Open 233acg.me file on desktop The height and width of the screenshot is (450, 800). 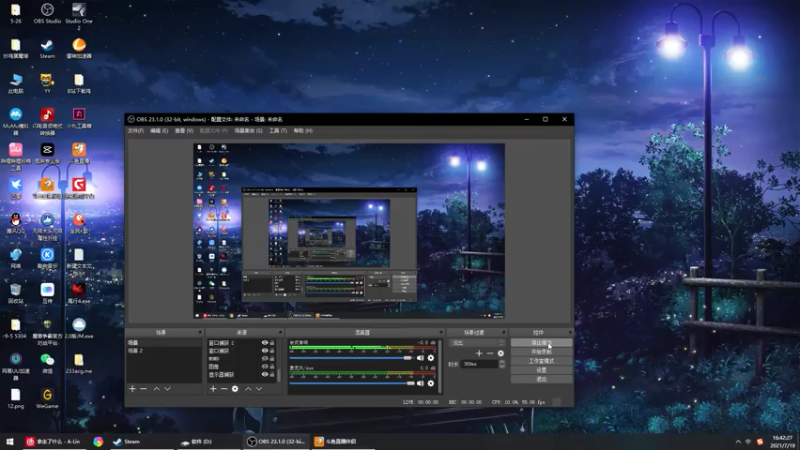point(79,363)
